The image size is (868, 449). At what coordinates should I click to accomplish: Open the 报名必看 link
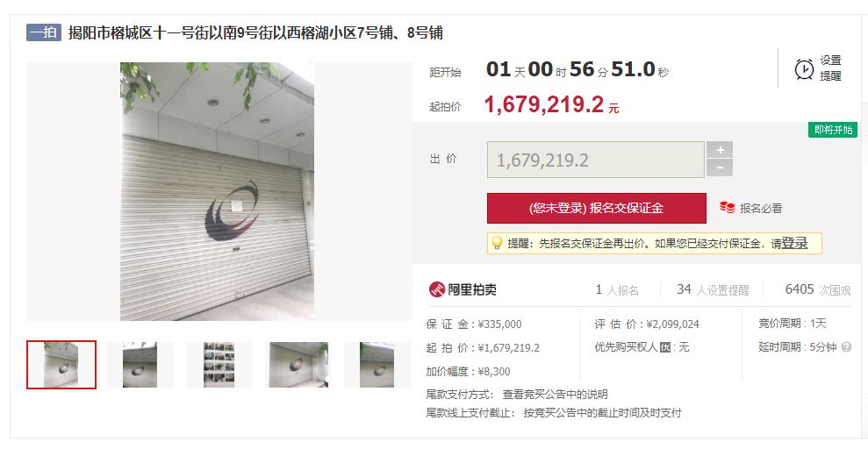click(761, 208)
